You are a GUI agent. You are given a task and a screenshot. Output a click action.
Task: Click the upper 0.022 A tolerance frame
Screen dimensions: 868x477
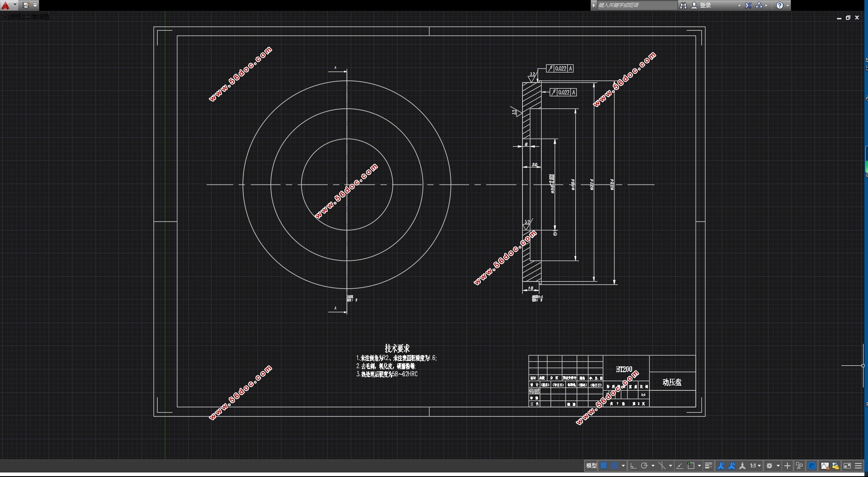click(x=560, y=68)
